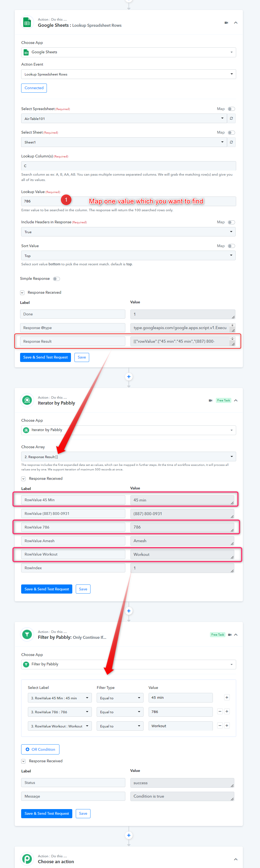Open the Action Event dropdown
This screenshot has height=868, width=260.
tap(128, 74)
